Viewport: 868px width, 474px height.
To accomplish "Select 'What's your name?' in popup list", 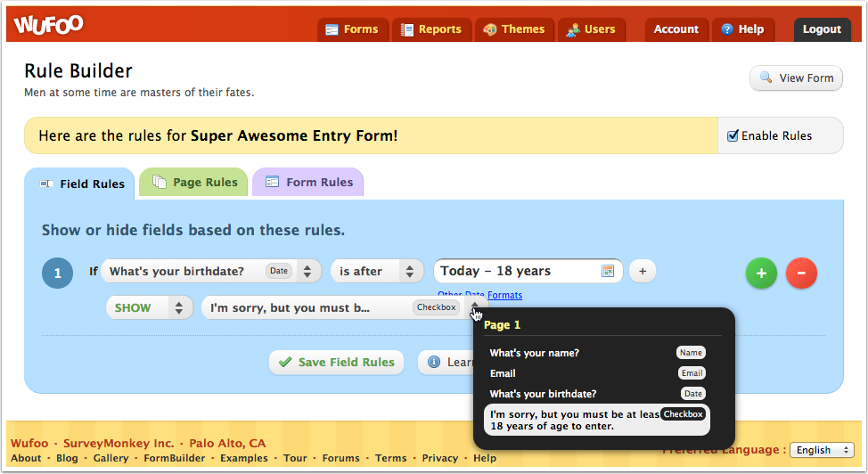I will point(597,353).
